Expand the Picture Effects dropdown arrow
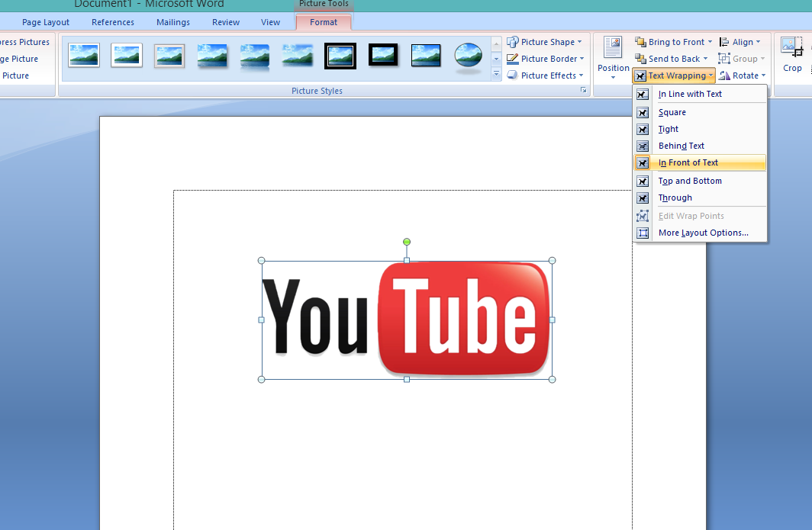812x530 pixels. (581, 75)
